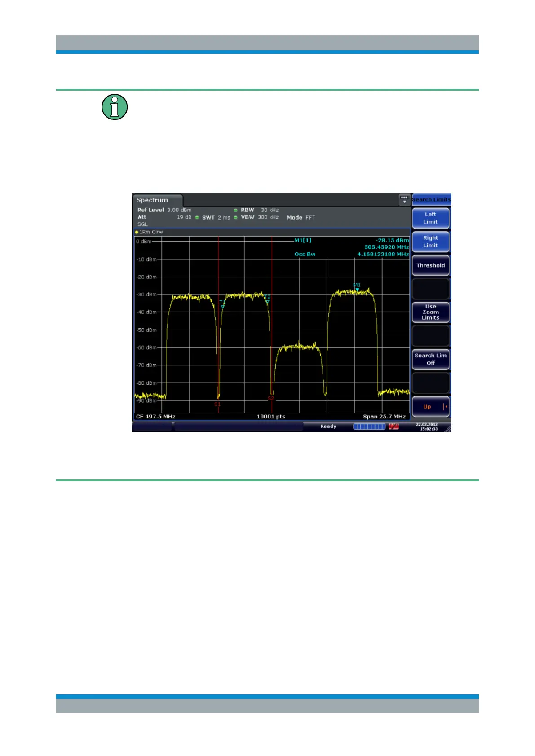Viewport: 535px width, 756px height.
Task: Click the 4.168123188 MHz bandwidth value
Action: (383, 255)
